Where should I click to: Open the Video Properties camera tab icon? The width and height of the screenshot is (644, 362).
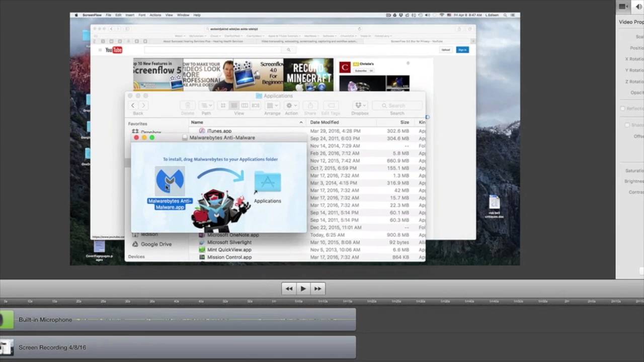[623, 7]
